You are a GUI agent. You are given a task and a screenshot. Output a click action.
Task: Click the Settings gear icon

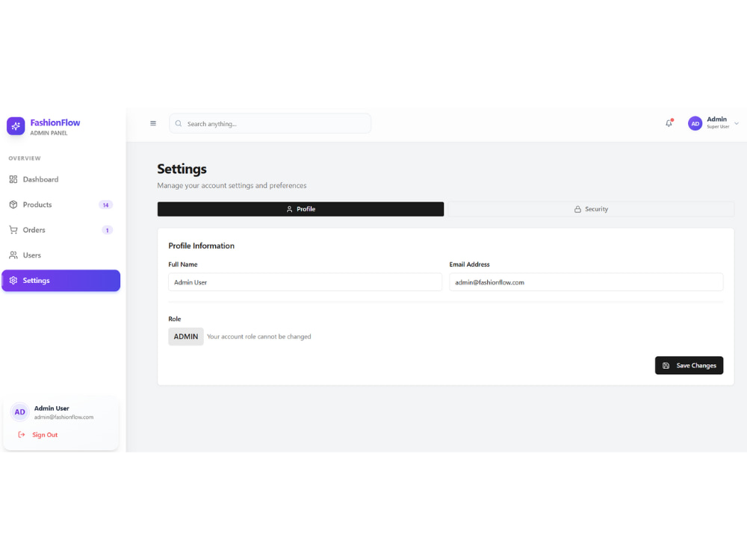click(13, 281)
